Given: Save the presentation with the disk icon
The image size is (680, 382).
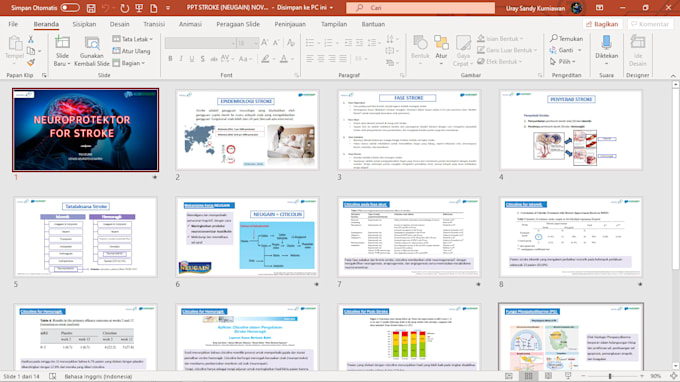Looking at the screenshot, I should click(91, 8).
